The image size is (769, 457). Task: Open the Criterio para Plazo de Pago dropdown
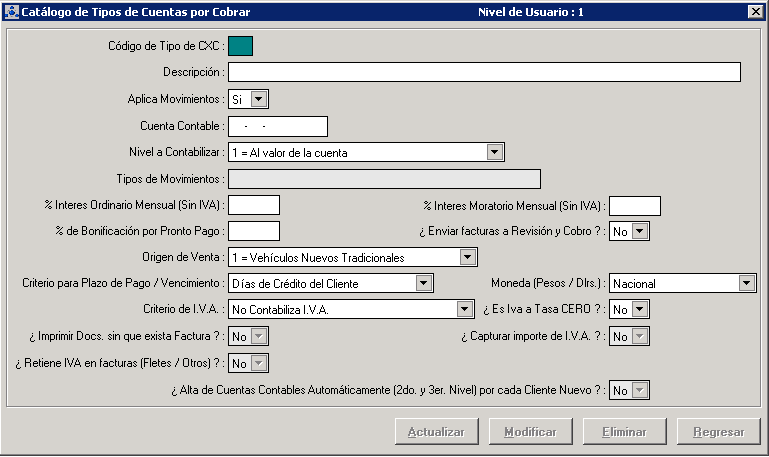[x=424, y=284]
